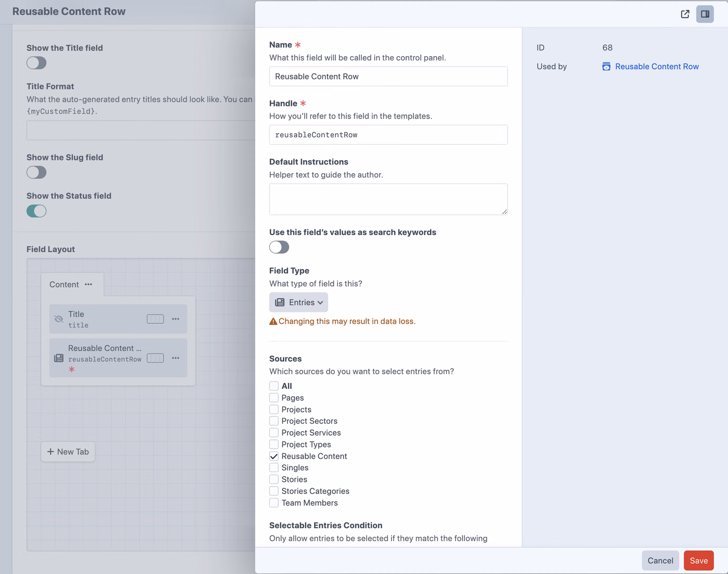Uncheck the Reusable Content source checkbox
The image size is (728, 574).
[x=274, y=456]
